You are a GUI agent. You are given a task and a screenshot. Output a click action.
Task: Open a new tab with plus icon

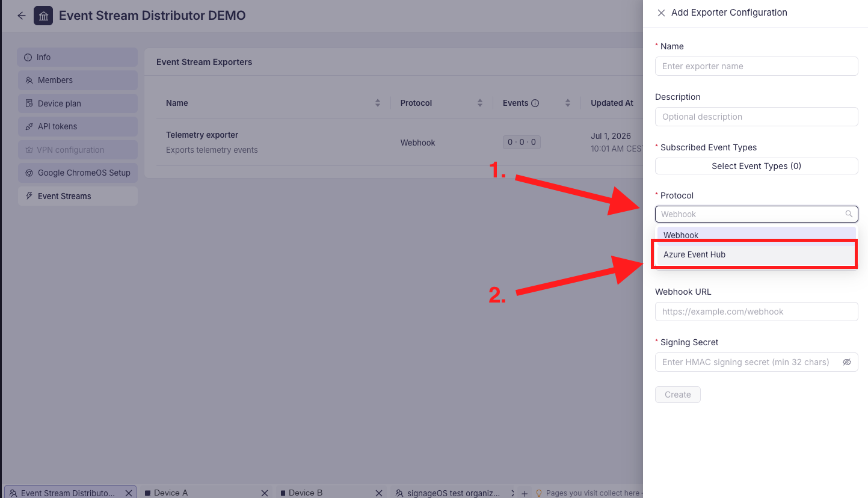(525, 493)
